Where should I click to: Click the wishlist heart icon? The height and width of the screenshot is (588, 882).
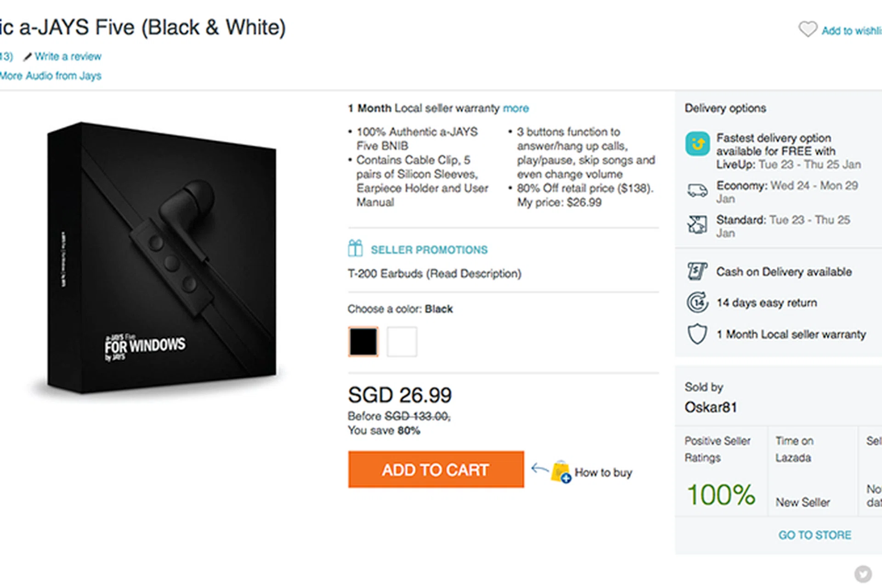coord(807,29)
